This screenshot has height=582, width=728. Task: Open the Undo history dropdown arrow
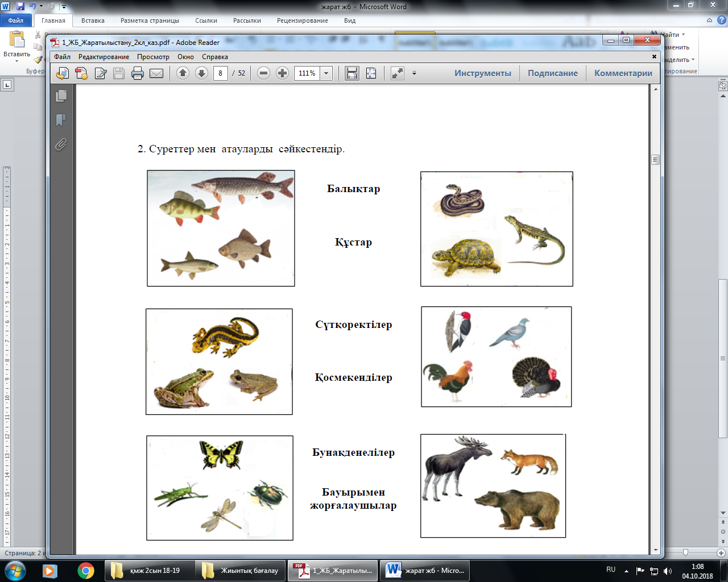(x=41, y=6)
